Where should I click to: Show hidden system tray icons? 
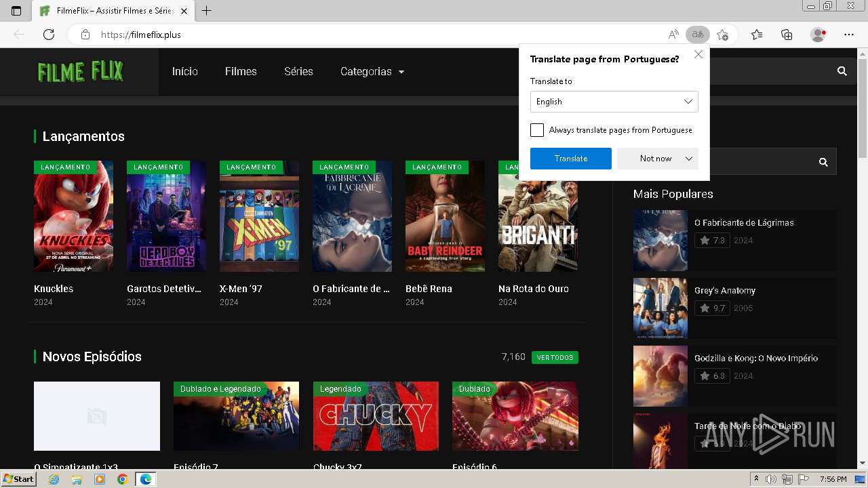[757, 479]
